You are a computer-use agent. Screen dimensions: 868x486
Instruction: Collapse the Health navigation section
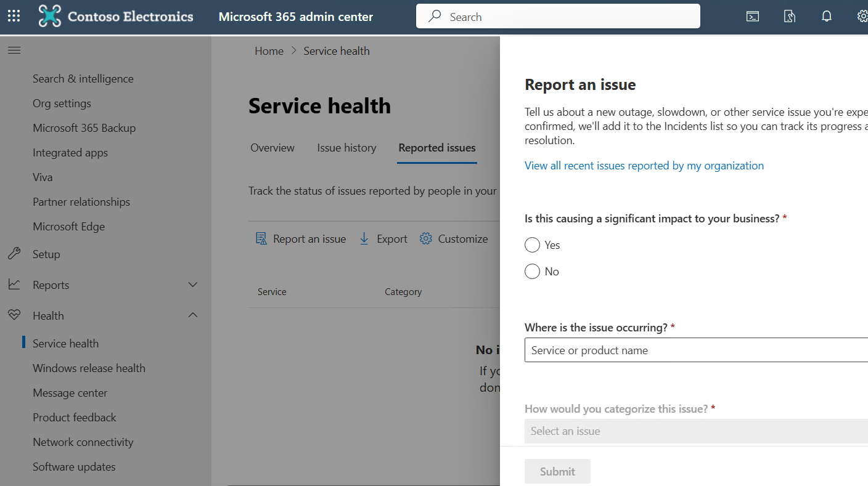pos(193,315)
